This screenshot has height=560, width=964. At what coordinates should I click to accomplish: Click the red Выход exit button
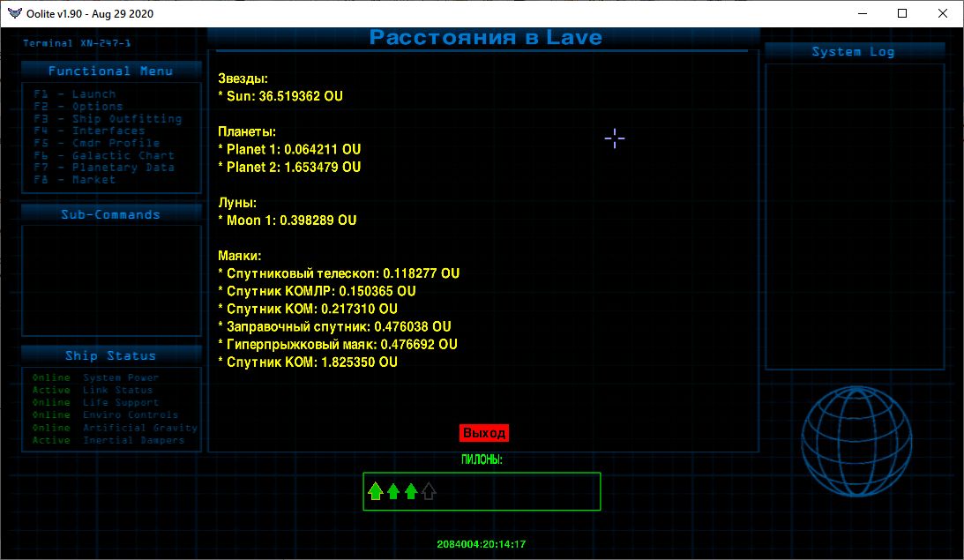tap(483, 433)
